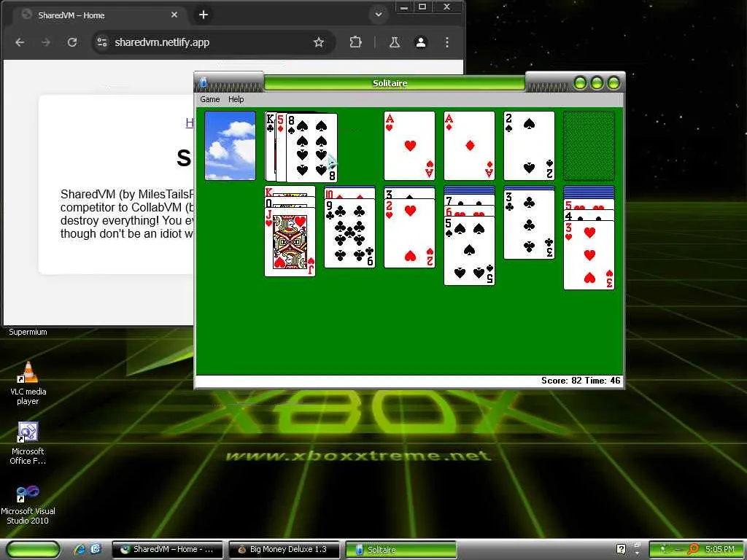Screen dimensions: 747x560
Task: Click the empty fourth foundation slot
Action: tap(589, 146)
